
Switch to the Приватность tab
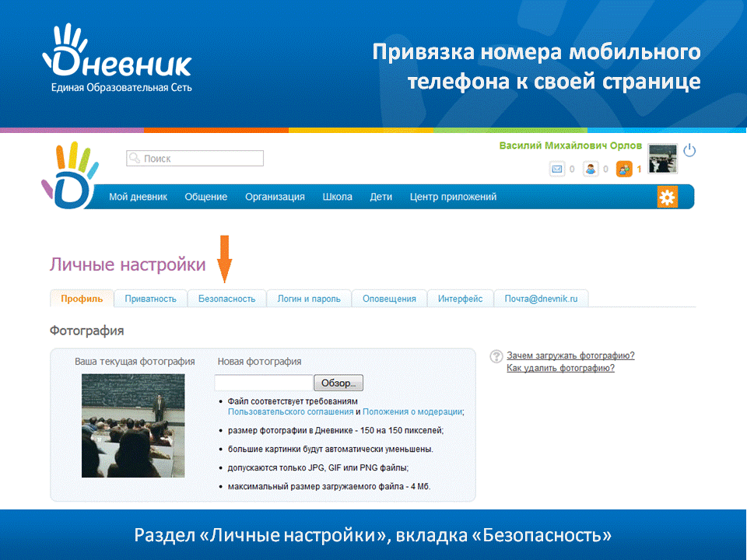pyautogui.click(x=150, y=299)
